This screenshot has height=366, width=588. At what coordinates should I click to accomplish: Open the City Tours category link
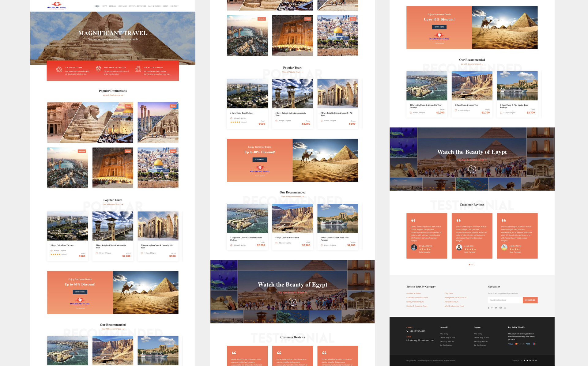pos(449,293)
